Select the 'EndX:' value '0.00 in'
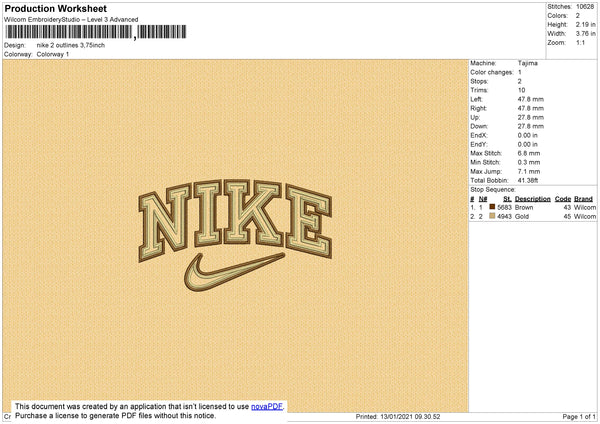The image size is (600, 424). tap(528, 135)
